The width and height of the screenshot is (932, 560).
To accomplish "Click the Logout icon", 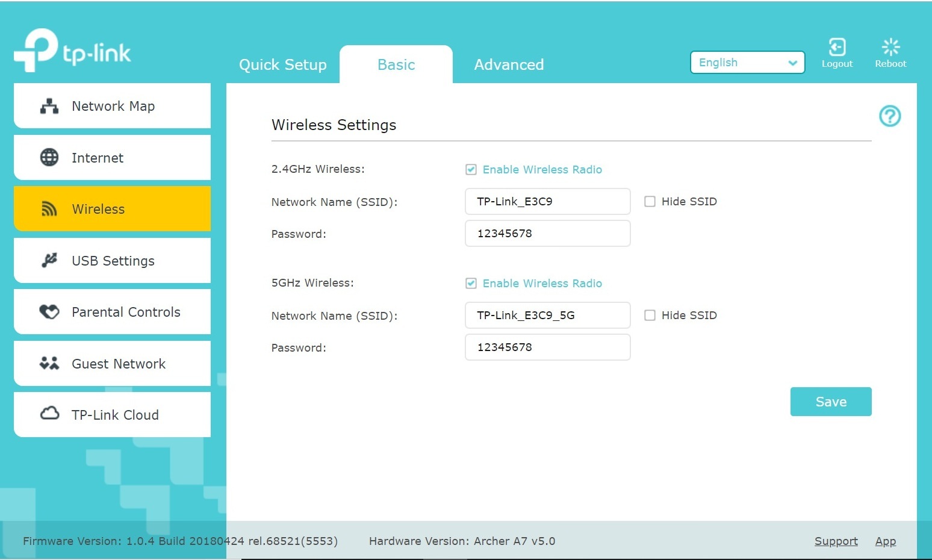I will click(x=837, y=46).
